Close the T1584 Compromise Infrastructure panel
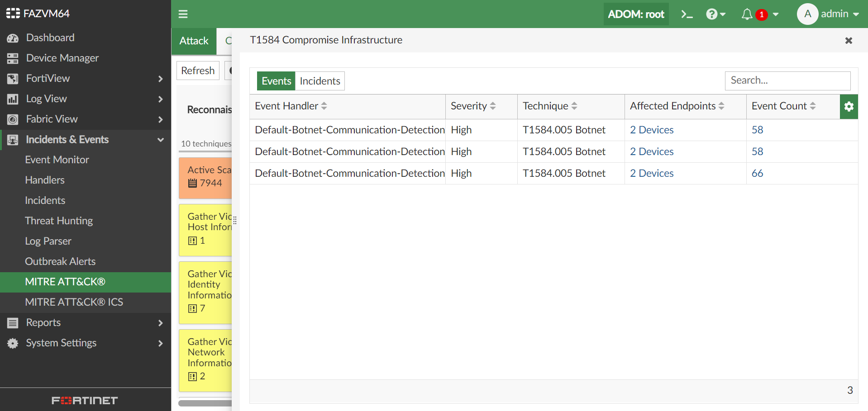This screenshot has height=411, width=868. [x=849, y=41]
